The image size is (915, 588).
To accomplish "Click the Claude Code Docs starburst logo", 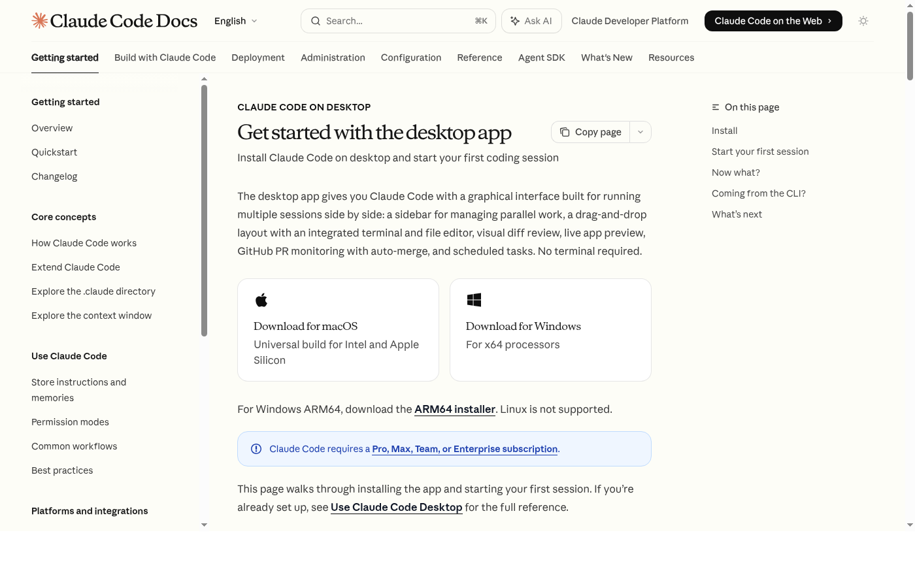I will [39, 21].
